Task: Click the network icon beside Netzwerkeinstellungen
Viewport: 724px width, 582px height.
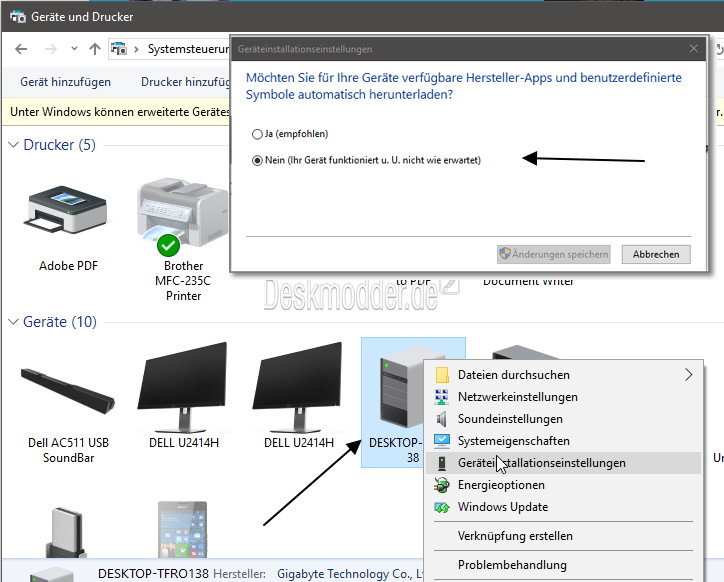Action: pos(442,397)
